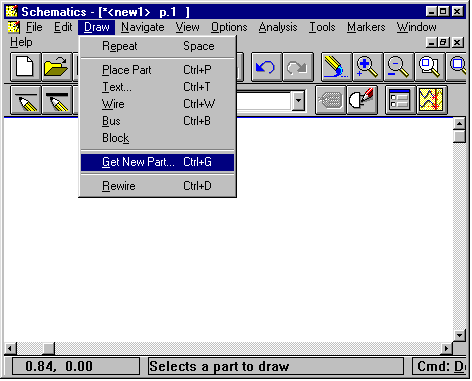This screenshot has height=381, width=472.
Task: Open the Markers menu
Action: [x=366, y=27]
